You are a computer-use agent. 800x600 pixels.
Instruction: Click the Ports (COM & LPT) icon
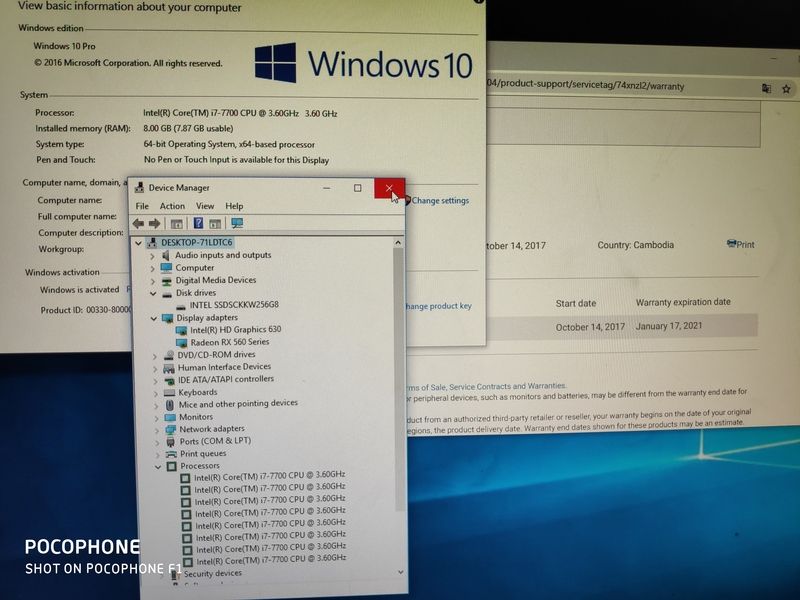tap(171, 442)
